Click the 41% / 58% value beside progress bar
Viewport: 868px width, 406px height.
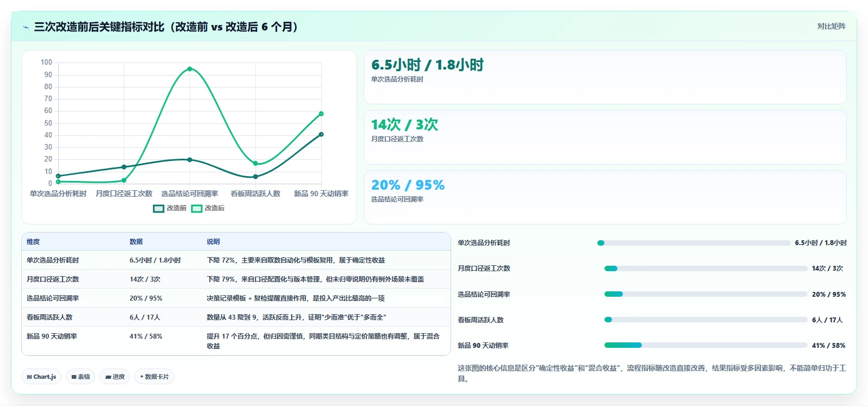coord(828,346)
